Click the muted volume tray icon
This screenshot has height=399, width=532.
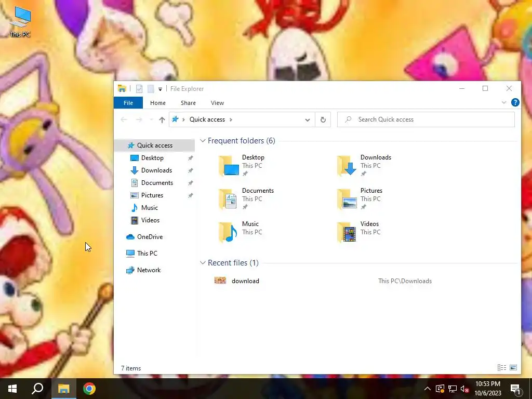(464, 389)
